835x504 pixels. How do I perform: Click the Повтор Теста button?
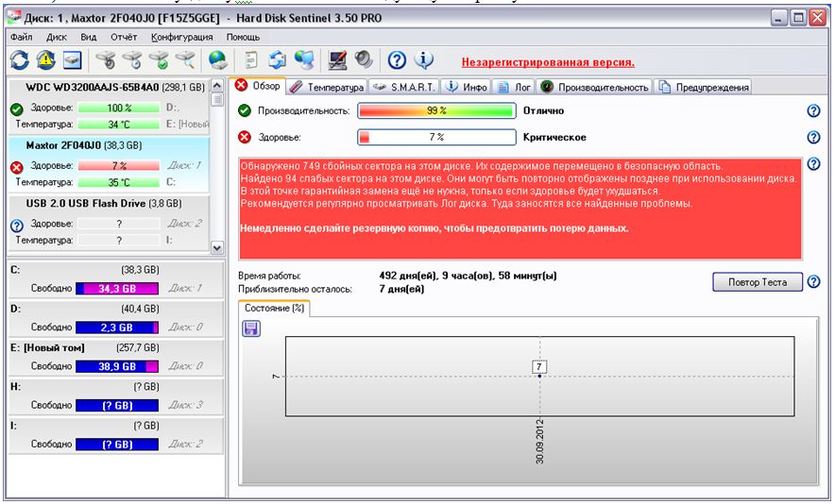tap(758, 282)
